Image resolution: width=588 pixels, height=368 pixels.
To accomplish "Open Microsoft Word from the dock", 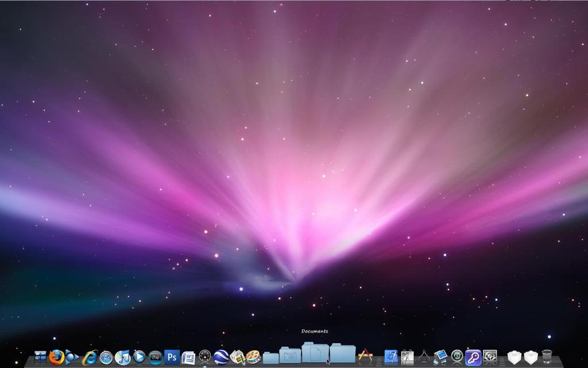I will point(188,358).
